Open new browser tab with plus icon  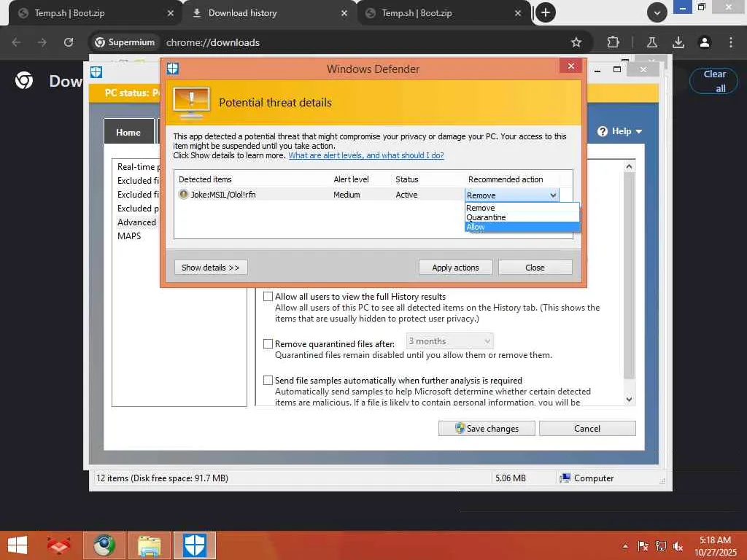546,13
